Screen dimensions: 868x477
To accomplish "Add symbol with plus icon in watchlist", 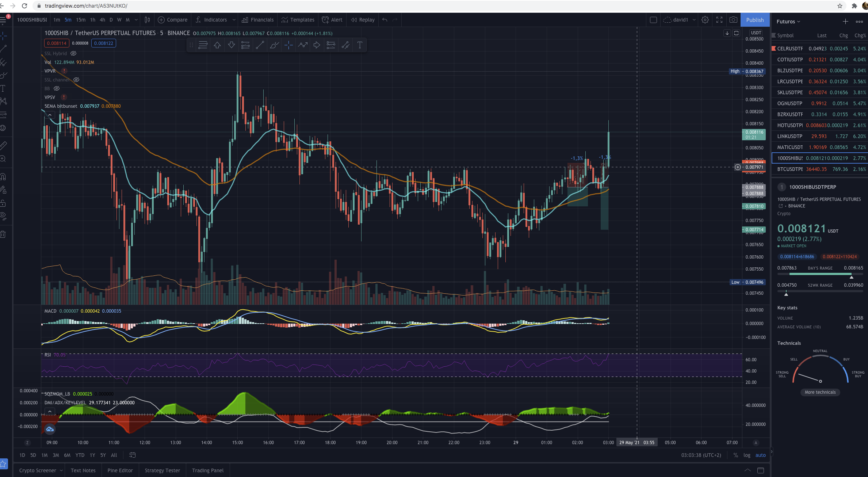I will 845,22.
